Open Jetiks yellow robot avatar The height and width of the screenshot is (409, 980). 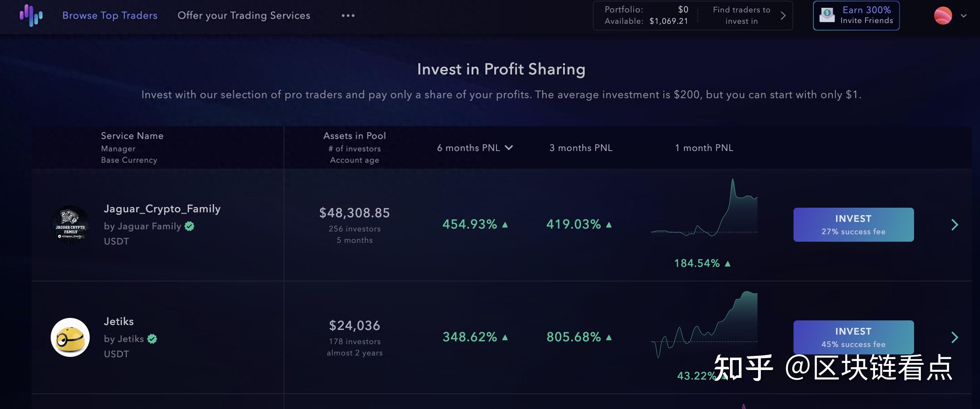[x=70, y=337]
